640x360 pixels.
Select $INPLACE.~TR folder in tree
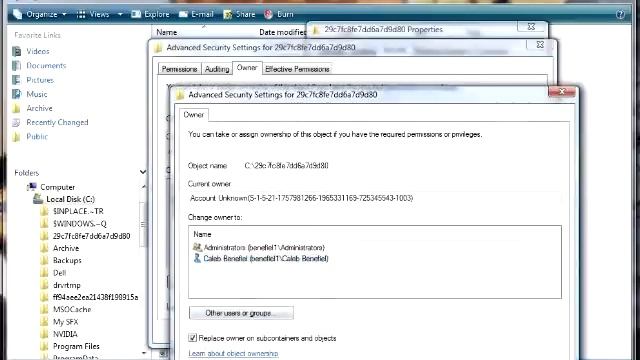point(78,211)
